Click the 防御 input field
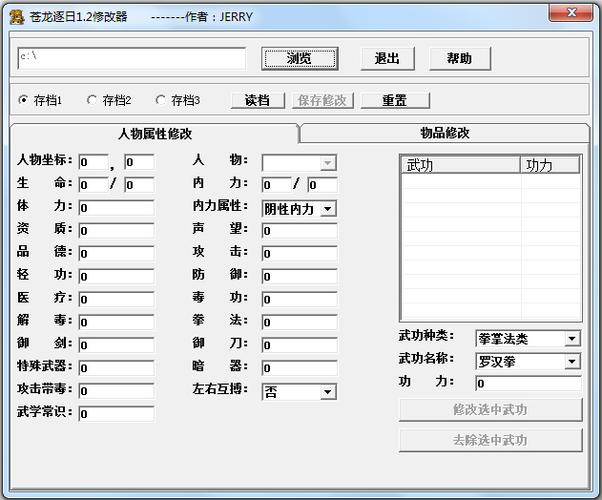The height and width of the screenshot is (500, 602). pyautogui.click(x=299, y=276)
